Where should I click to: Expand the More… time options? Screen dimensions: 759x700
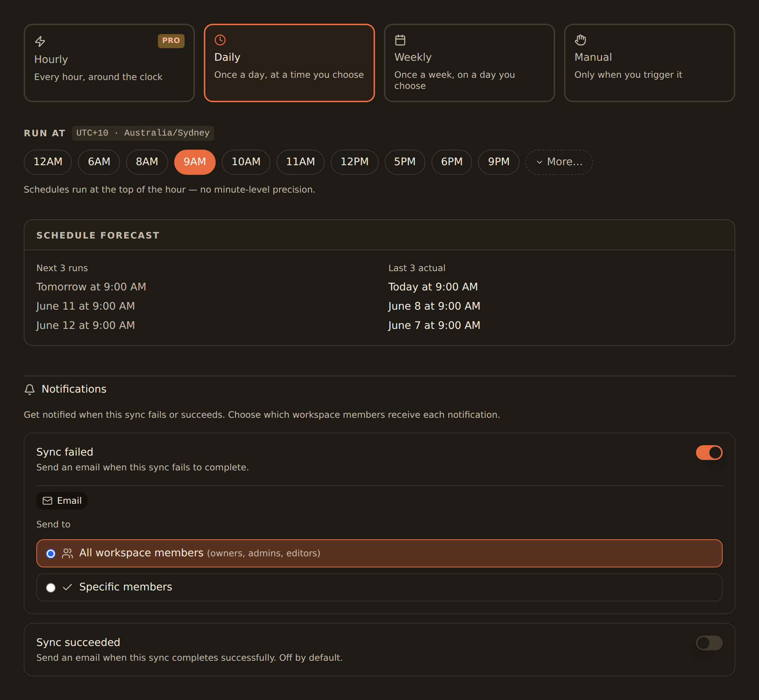coord(559,162)
